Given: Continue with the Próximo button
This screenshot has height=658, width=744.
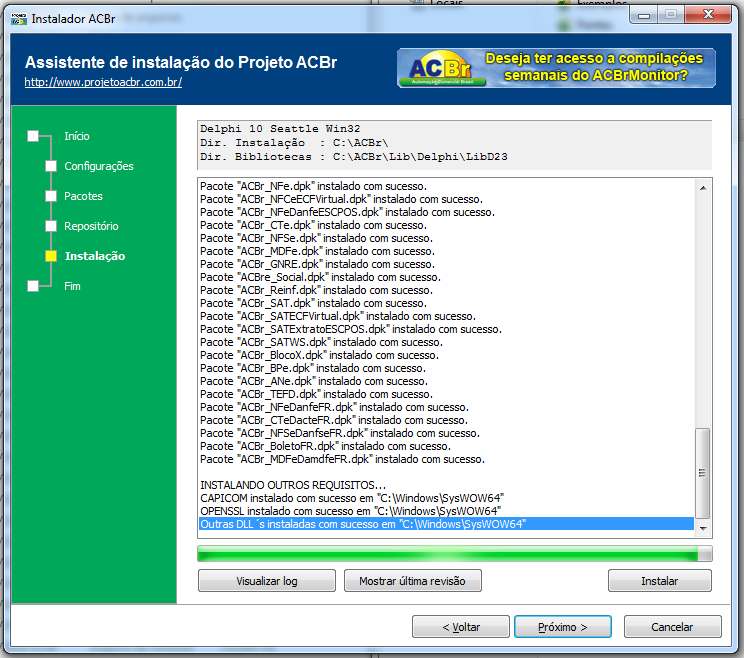Looking at the screenshot, I should click(563, 627).
